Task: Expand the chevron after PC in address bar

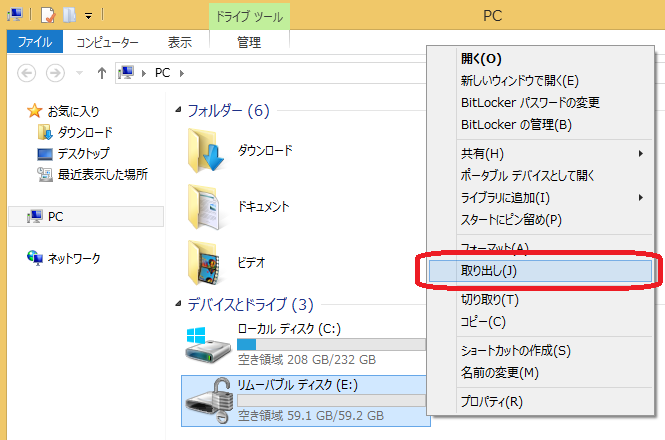Action: click(x=182, y=73)
